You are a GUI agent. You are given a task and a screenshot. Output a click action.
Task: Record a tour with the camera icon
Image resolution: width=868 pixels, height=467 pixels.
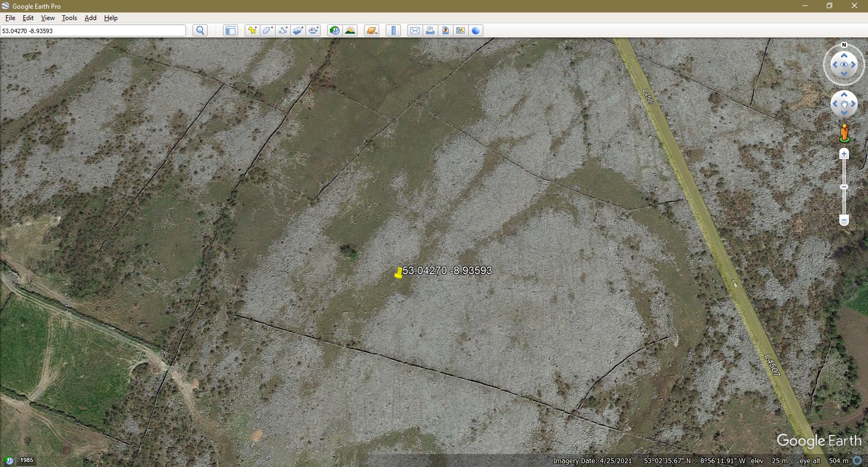click(x=314, y=30)
